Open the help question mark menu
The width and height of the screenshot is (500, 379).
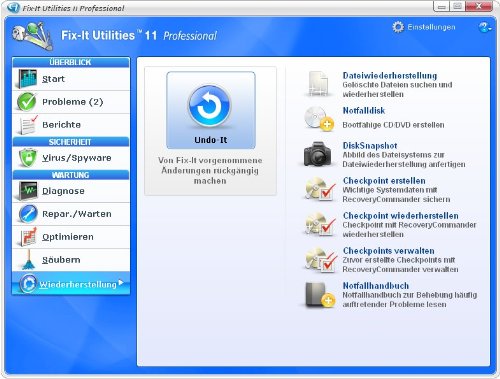[485, 27]
